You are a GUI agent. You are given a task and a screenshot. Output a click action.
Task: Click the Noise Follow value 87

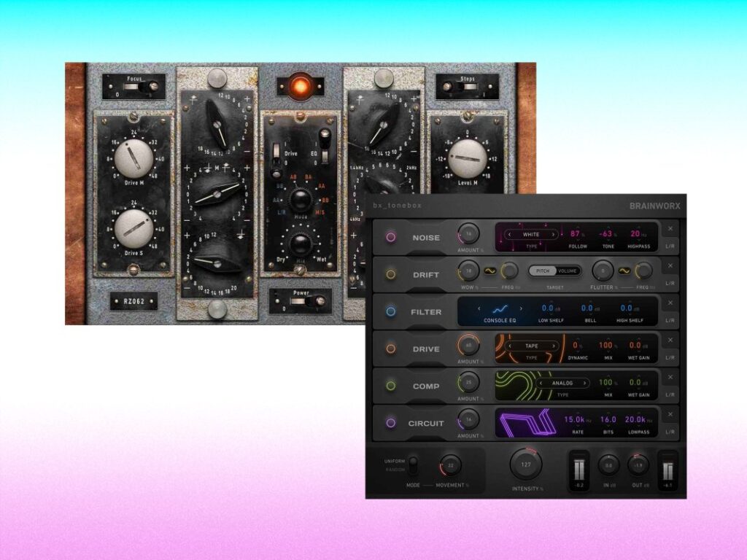pos(575,234)
